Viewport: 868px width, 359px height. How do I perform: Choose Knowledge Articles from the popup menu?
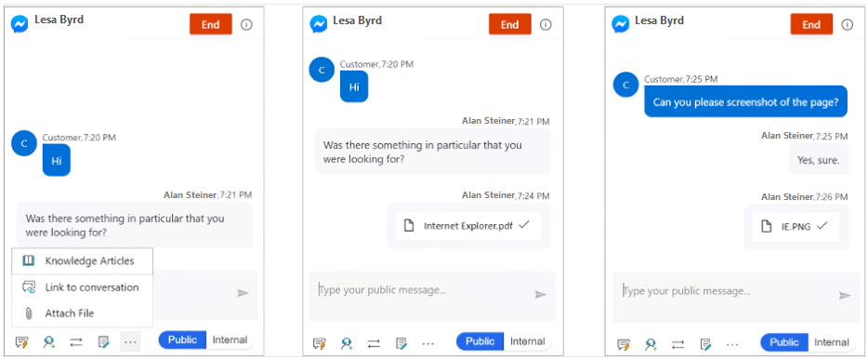pos(82,261)
